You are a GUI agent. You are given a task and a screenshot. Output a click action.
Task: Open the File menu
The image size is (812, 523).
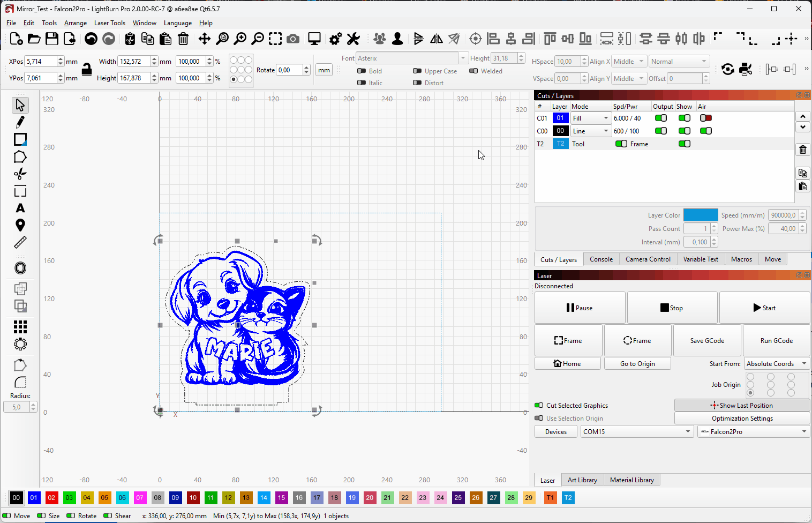pos(11,23)
